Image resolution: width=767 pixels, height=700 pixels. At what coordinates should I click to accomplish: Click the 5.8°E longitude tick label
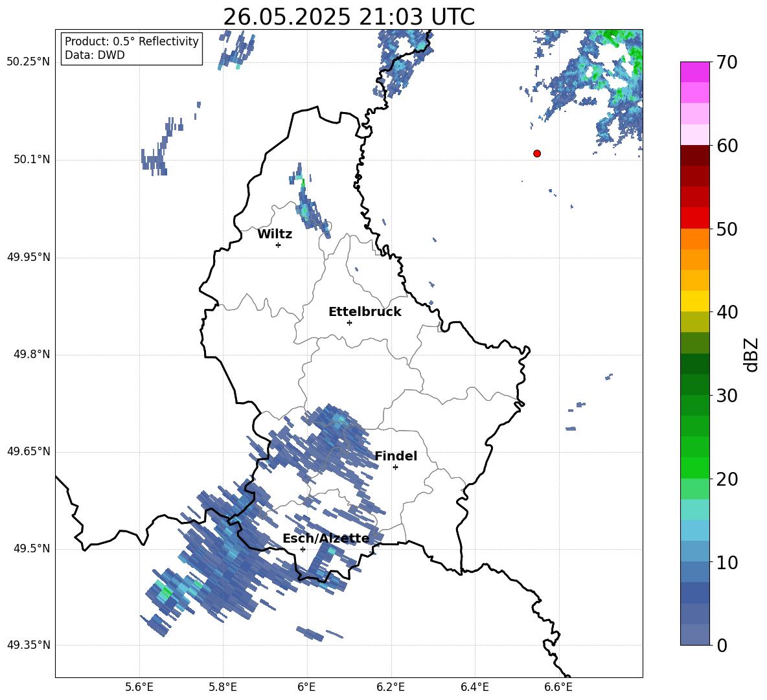[223, 687]
